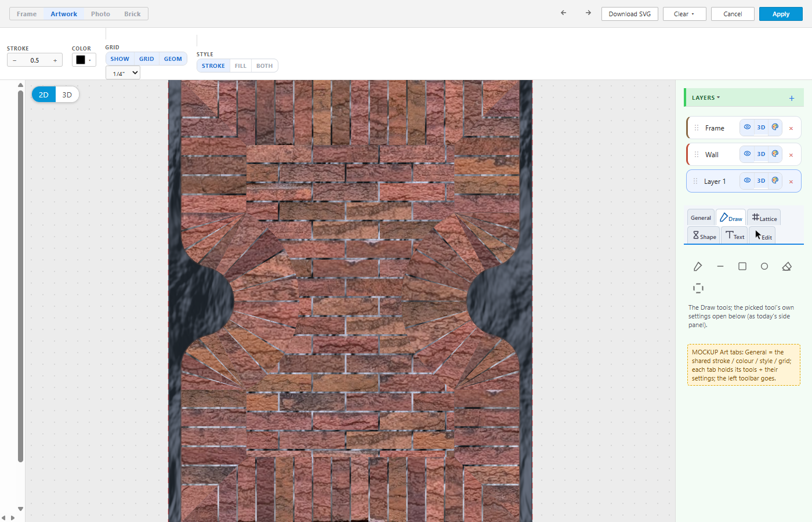Grab the Layer 1 drag handle
This screenshot has width=812, height=522.
click(695, 181)
